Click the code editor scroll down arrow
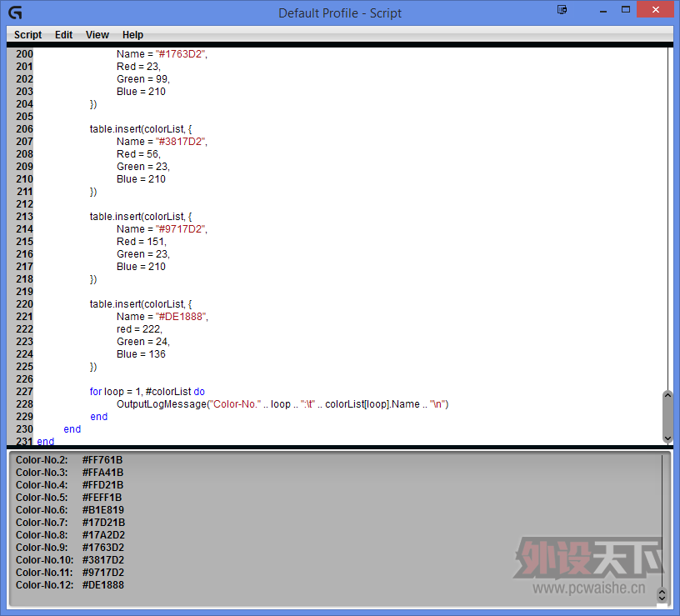The width and height of the screenshot is (680, 616). [667, 438]
